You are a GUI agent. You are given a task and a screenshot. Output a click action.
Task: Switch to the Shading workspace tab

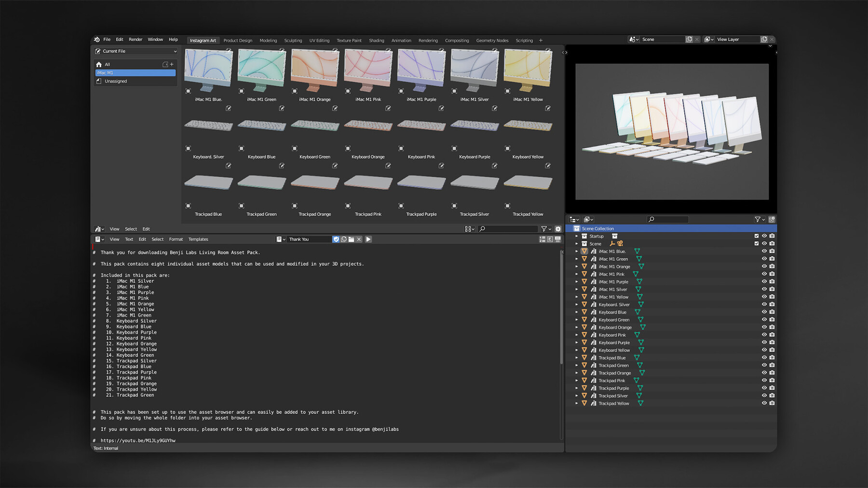[x=377, y=40]
